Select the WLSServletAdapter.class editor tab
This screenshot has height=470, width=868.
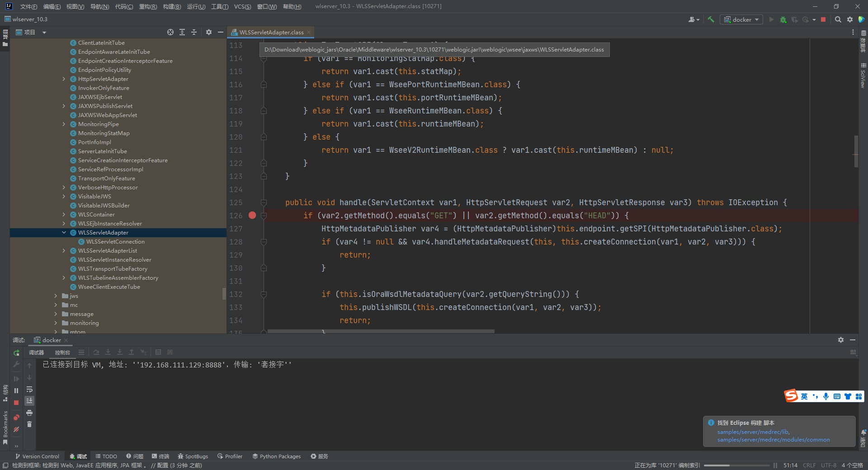pos(271,32)
